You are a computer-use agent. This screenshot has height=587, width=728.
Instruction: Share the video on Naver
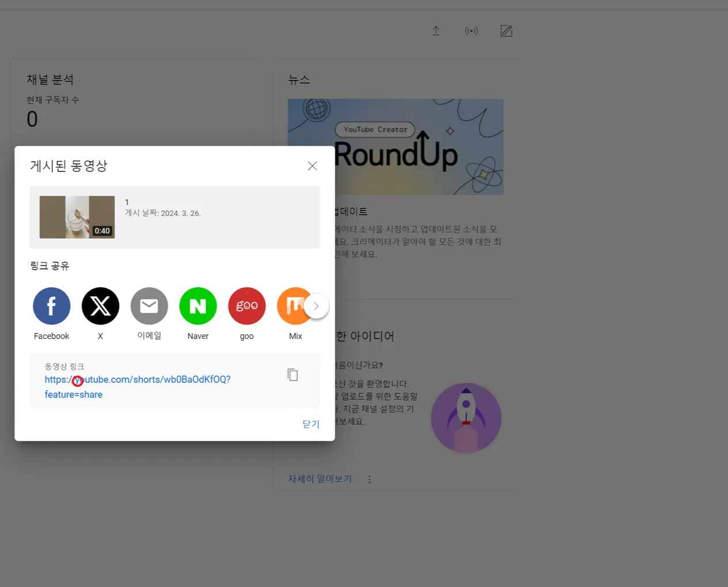click(x=198, y=306)
